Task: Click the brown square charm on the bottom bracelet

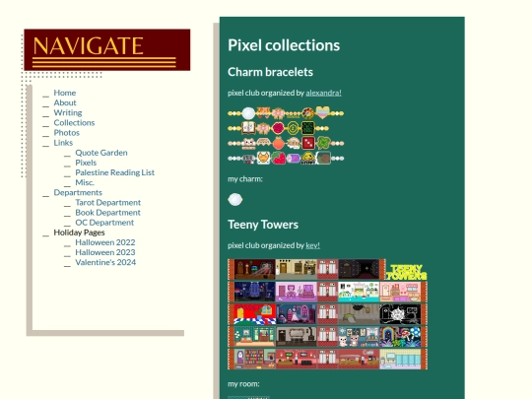Action: coord(323,158)
